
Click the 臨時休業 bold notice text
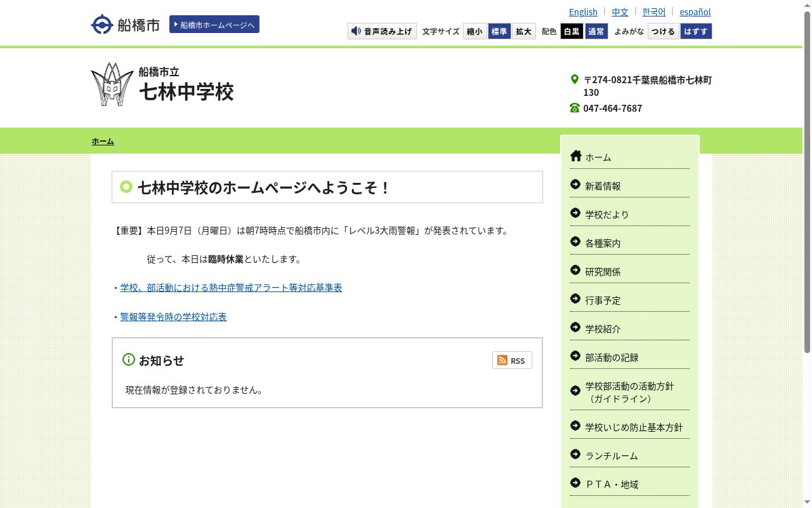[x=226, y=259]
